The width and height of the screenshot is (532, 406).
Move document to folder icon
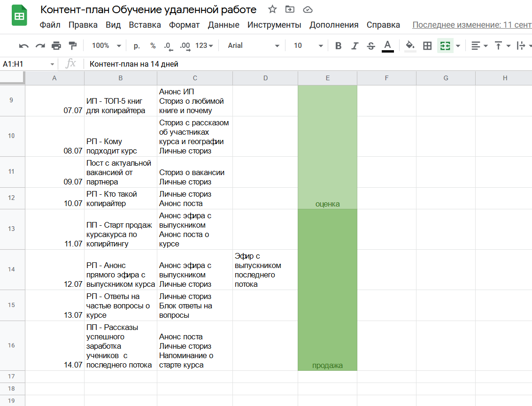290,9
